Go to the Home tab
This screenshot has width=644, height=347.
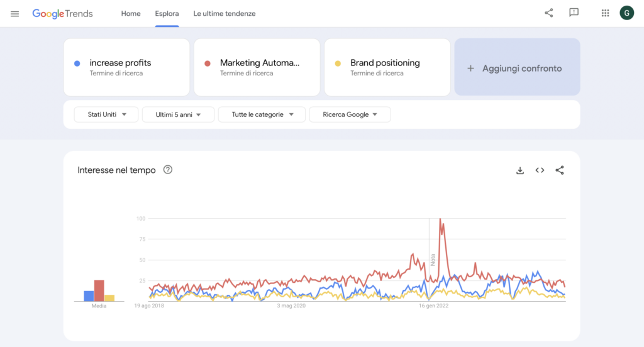click(131, 13)
